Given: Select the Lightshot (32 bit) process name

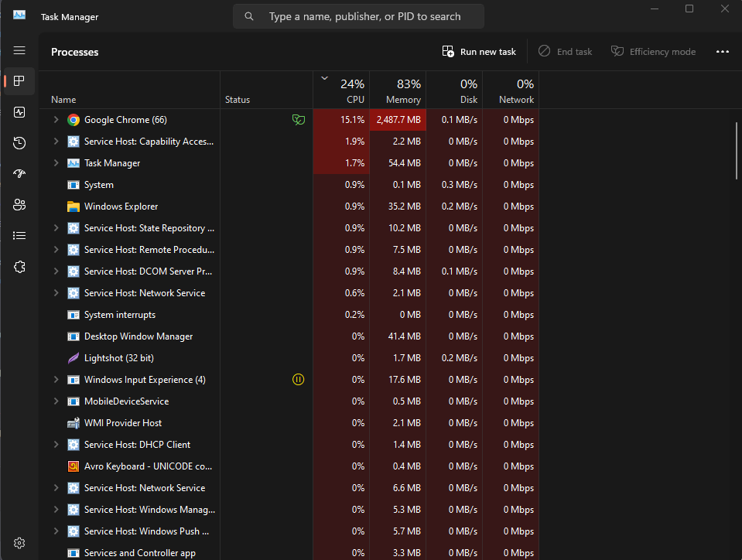Looking at the screenshot, I should pyautogui.click(x=119, y=358).
